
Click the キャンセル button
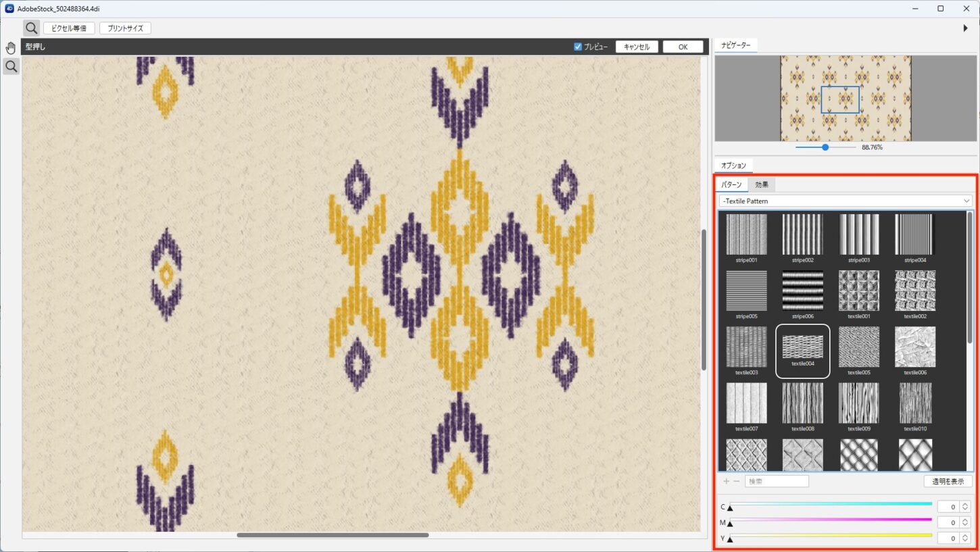point(637,47)
